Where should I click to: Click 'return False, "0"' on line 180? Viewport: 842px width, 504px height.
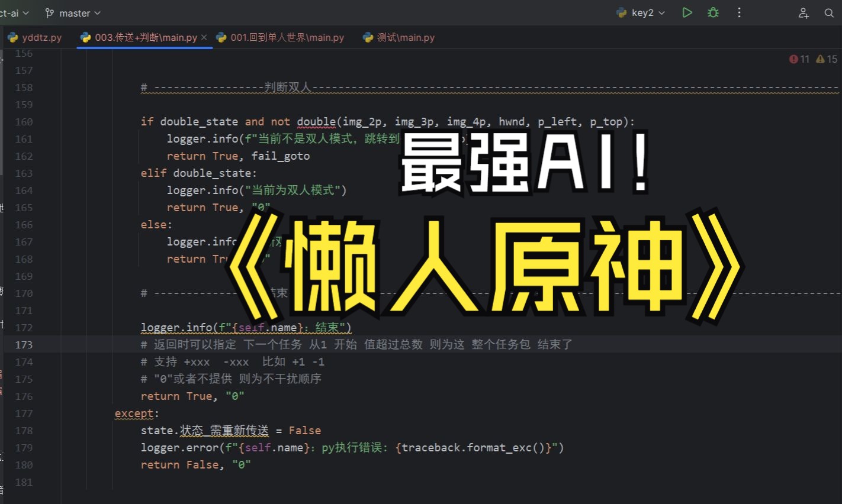(x=195, y=465)
